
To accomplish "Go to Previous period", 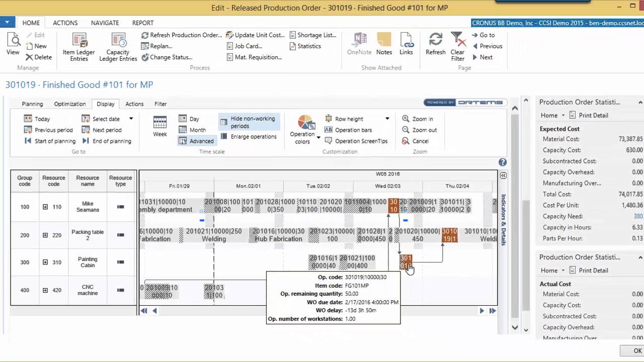I will click(48, 130).
